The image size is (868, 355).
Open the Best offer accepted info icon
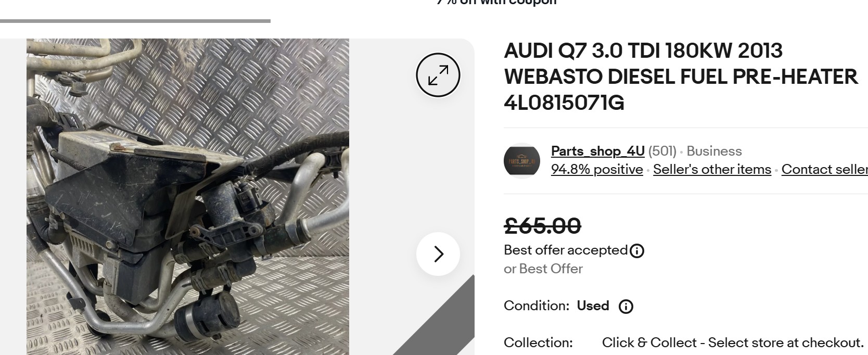pyautogui.click(x=637, y=251)
